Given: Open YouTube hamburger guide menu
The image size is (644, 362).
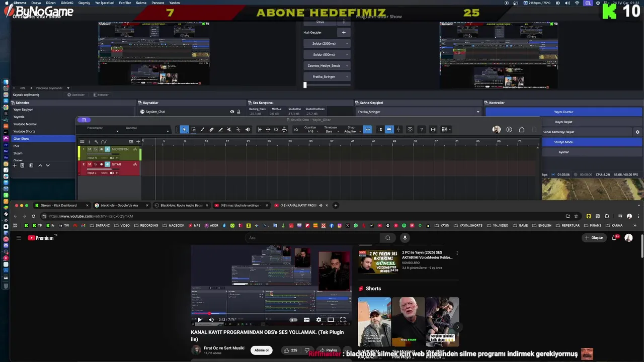Looking at the screenshot, I should point(19,238).
